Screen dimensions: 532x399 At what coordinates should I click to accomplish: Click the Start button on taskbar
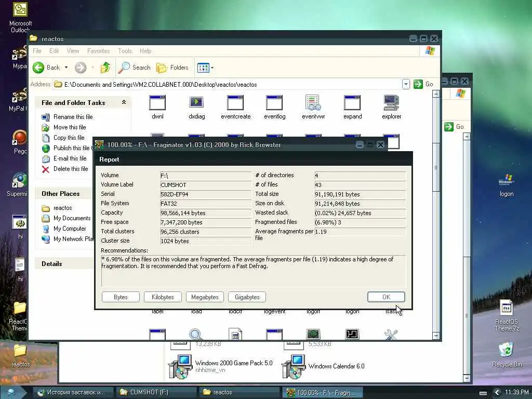[x=13, y=392]
